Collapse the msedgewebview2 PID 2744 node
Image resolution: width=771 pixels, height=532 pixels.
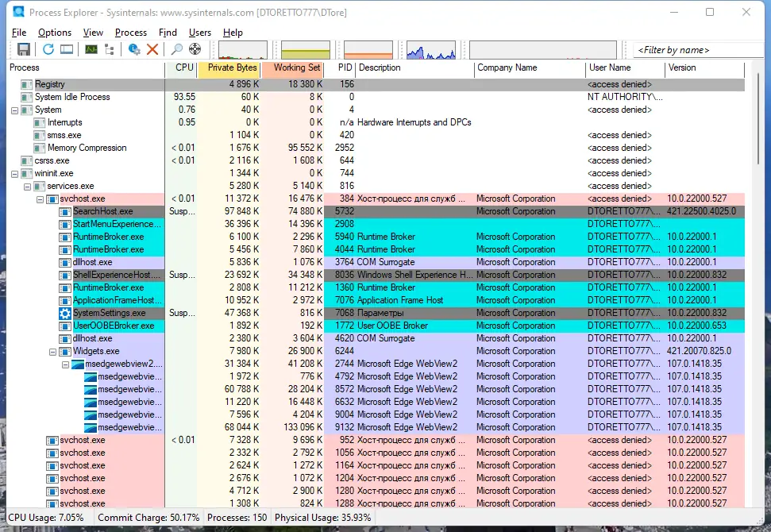[x=65, y=364]
